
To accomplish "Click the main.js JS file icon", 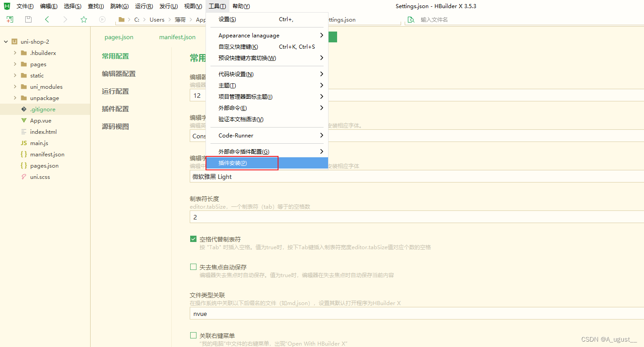I will 24,143.
